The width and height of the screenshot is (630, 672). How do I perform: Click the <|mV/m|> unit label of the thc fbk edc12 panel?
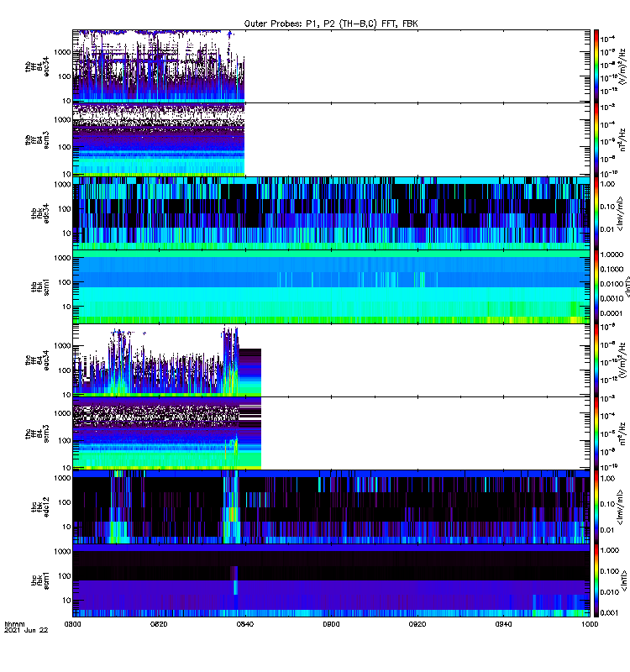coord(621,507)
